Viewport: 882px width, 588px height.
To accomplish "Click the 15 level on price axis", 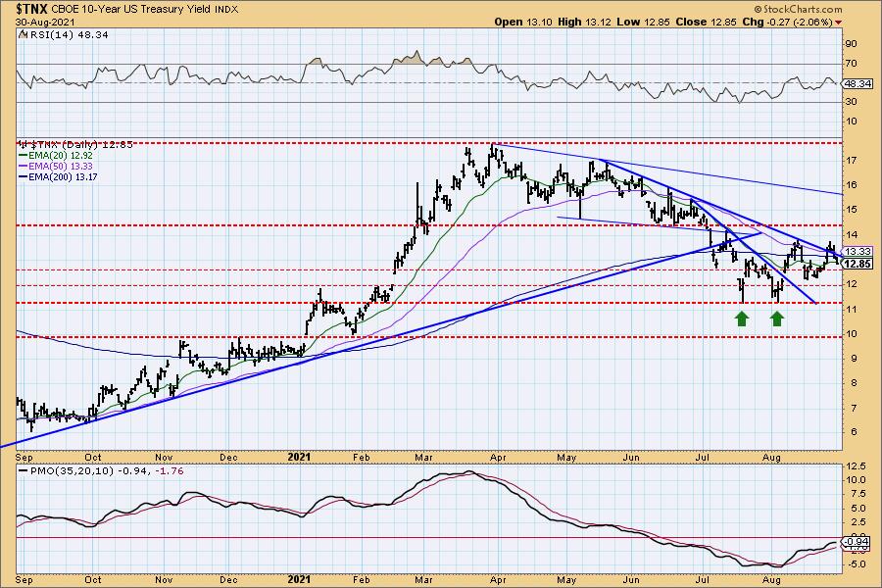I will click(851, 210).
